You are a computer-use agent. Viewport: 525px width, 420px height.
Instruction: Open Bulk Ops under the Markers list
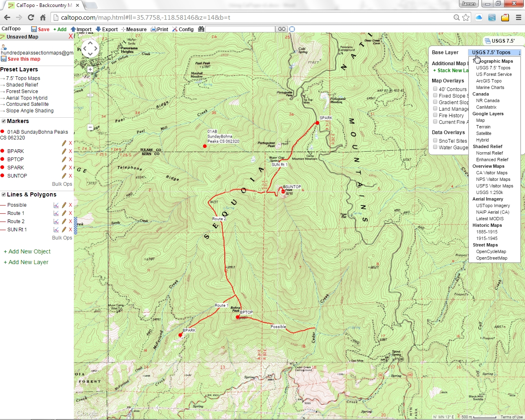62,184
